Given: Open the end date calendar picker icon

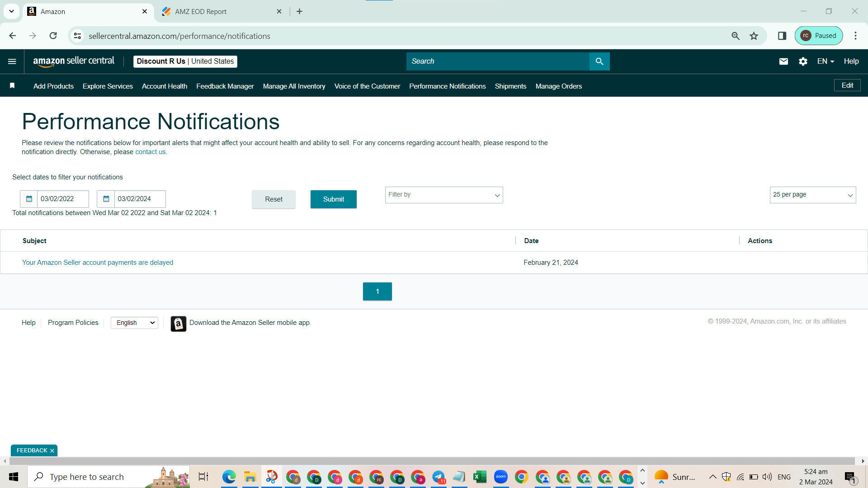Looking at the screenshot, I should click(x=106, y=199).
